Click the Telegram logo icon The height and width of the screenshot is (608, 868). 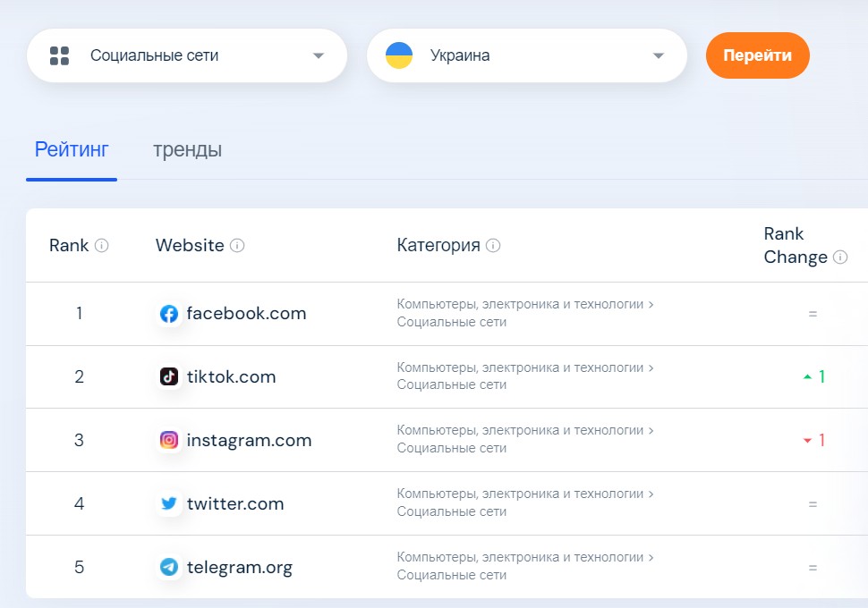pos(169,567)
